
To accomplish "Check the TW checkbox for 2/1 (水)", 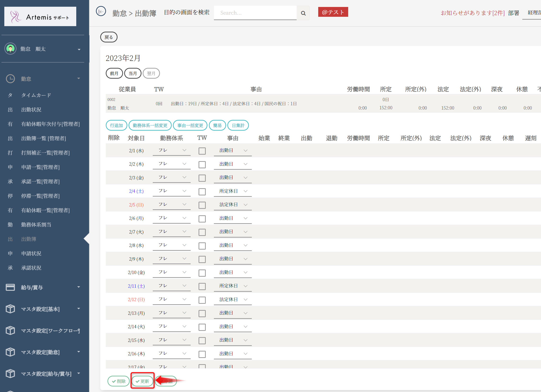I will [x=202, y=151].
